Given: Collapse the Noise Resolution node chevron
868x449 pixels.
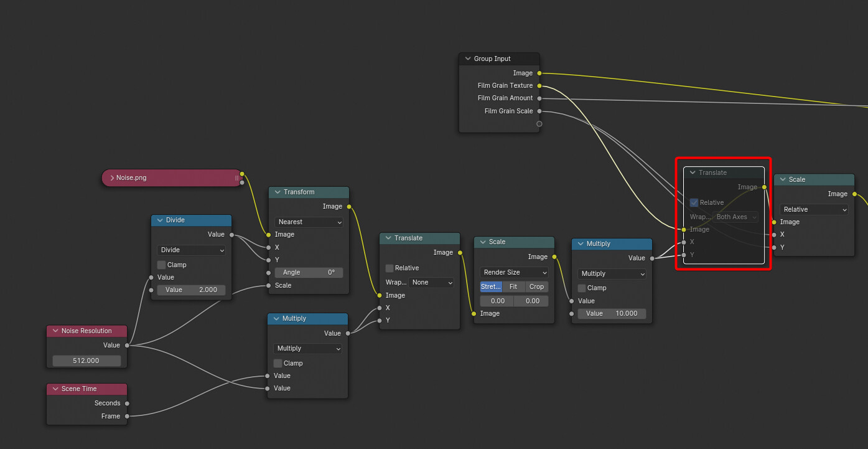Looking at the screenshot, I should tap(55, 331).
